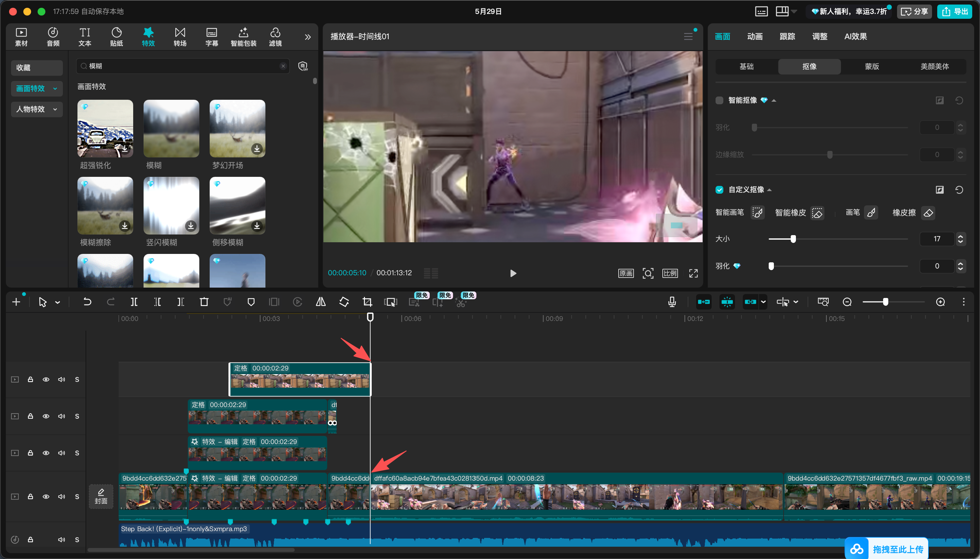
Task: Click the player focus/scan frame icon
Action: click(x=648, y=273)
